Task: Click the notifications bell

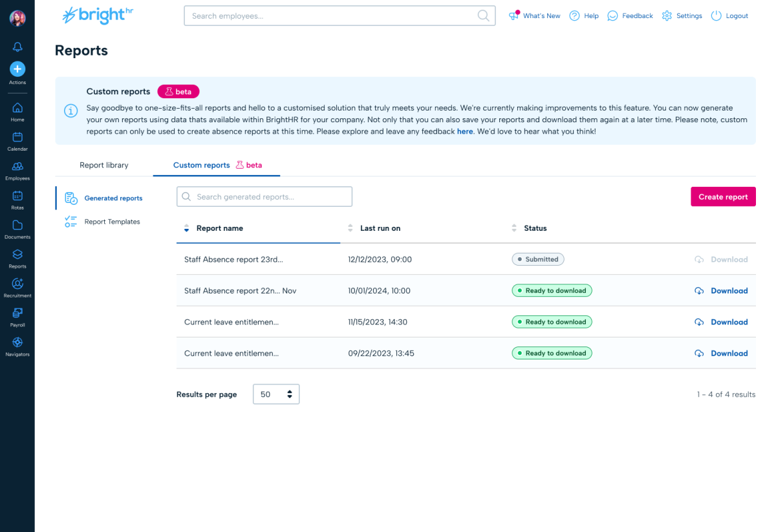Action: coord(17,46)
